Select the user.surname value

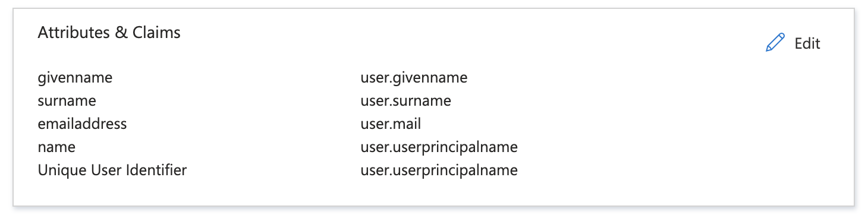pyautogui.click(x=406, y=101)
